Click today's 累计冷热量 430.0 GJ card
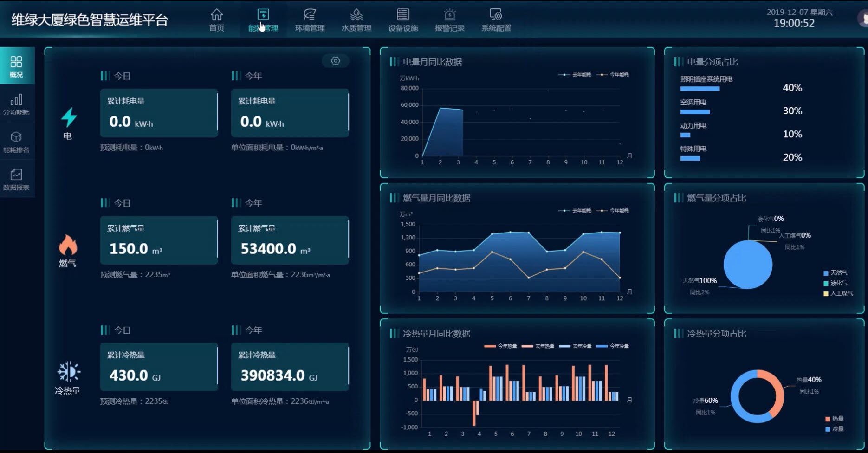Screen dimensions: 868x453 click(x=159, y=367)
